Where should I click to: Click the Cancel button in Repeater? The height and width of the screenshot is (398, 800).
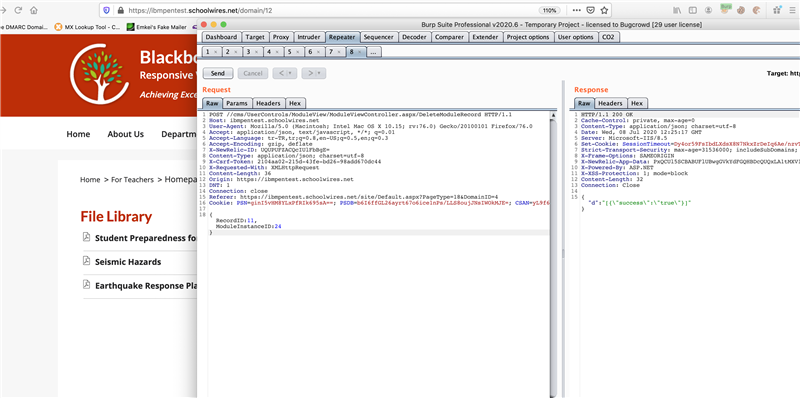tap(253, 73)
